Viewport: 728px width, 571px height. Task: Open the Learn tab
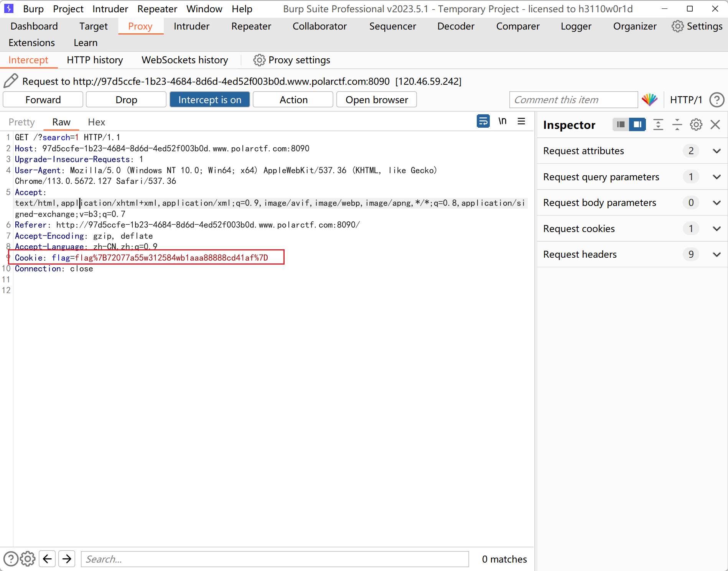86,43
